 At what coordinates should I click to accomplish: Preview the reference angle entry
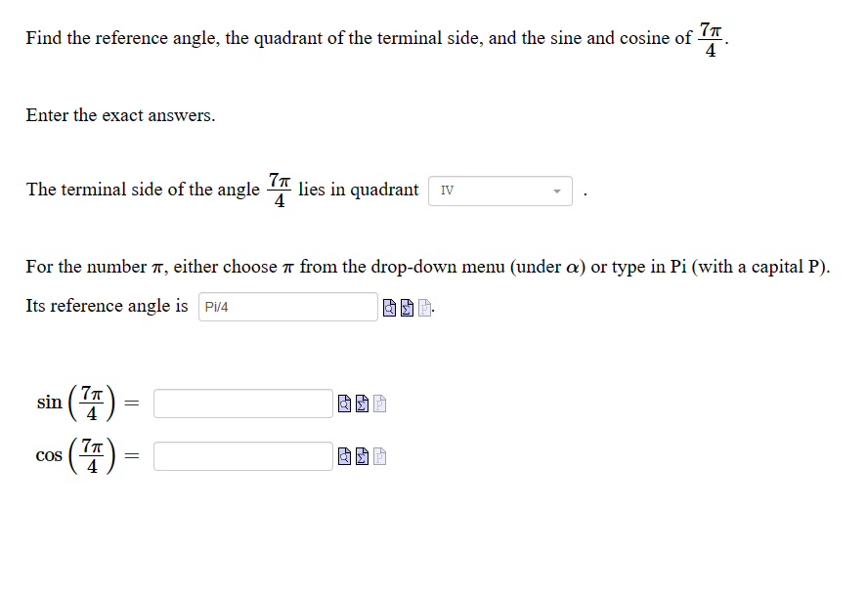(389, 308)
